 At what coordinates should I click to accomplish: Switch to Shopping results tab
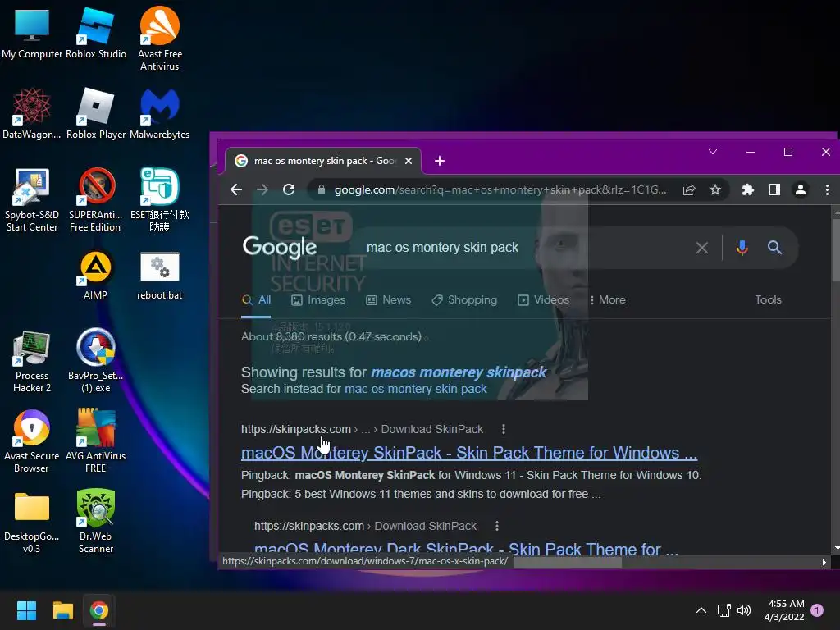464,300
